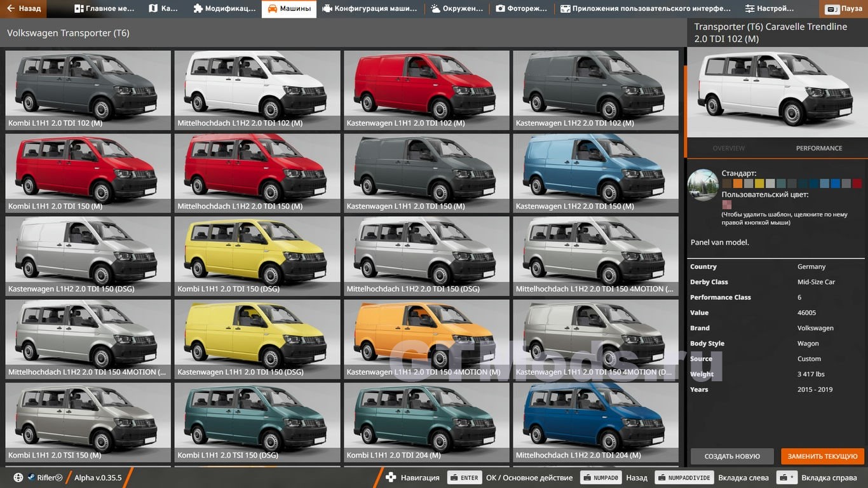Pick the yellow standard color swatch
Image resolution: width=868 pixels, height=488 pixels.
pyautogui.click(x=759, y=184)
